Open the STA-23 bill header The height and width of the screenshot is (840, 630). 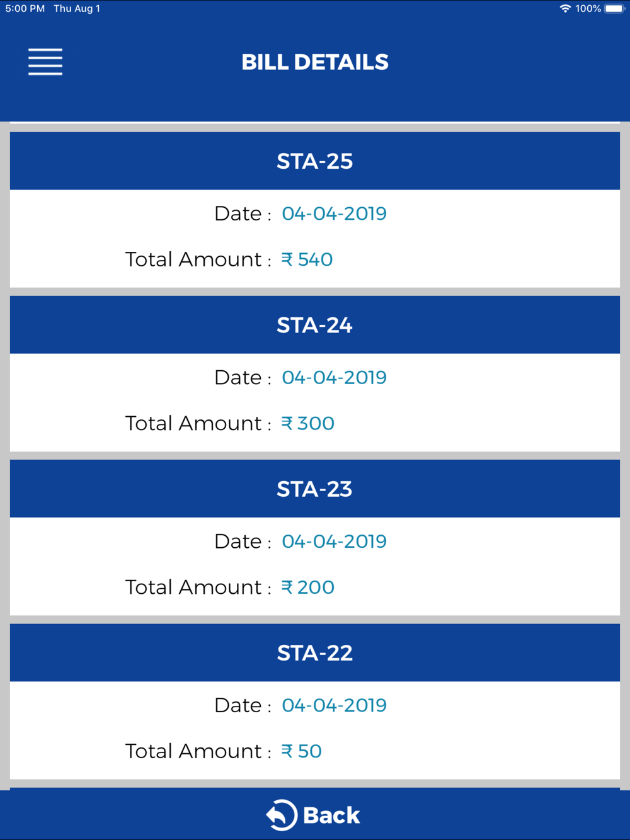point(315,489)
